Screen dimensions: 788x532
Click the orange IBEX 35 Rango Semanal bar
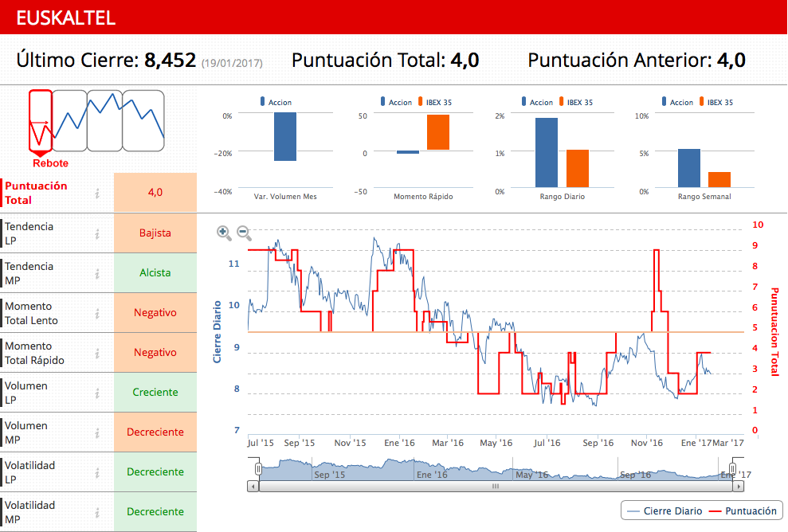tap(719, 180)
